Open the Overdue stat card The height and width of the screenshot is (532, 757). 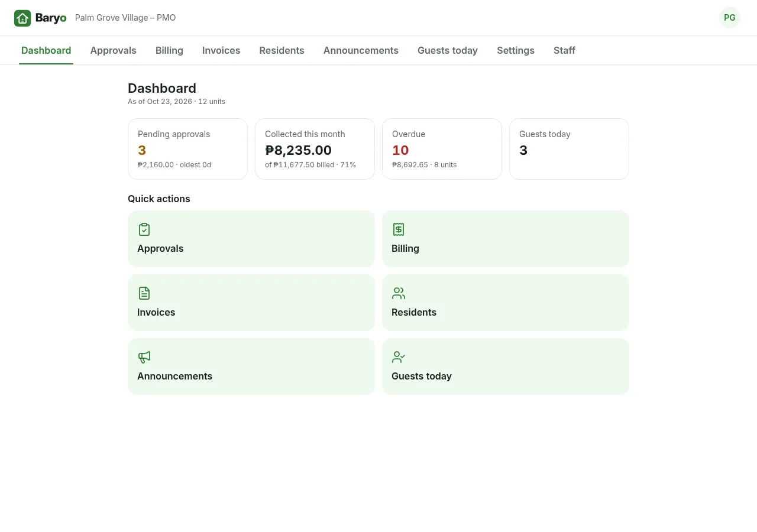442,149
